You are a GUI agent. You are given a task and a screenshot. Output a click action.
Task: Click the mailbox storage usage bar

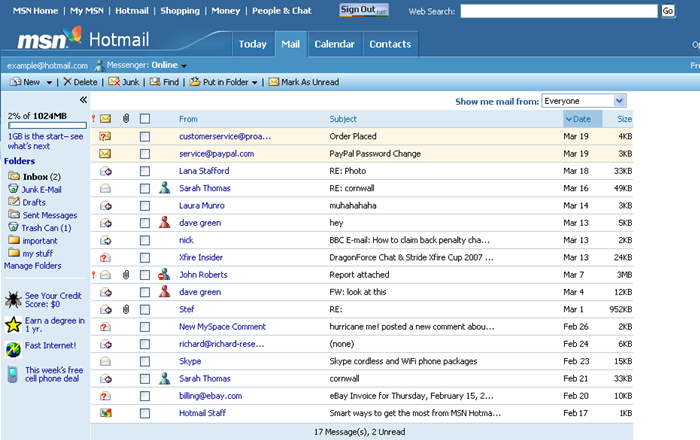[47, 125]
